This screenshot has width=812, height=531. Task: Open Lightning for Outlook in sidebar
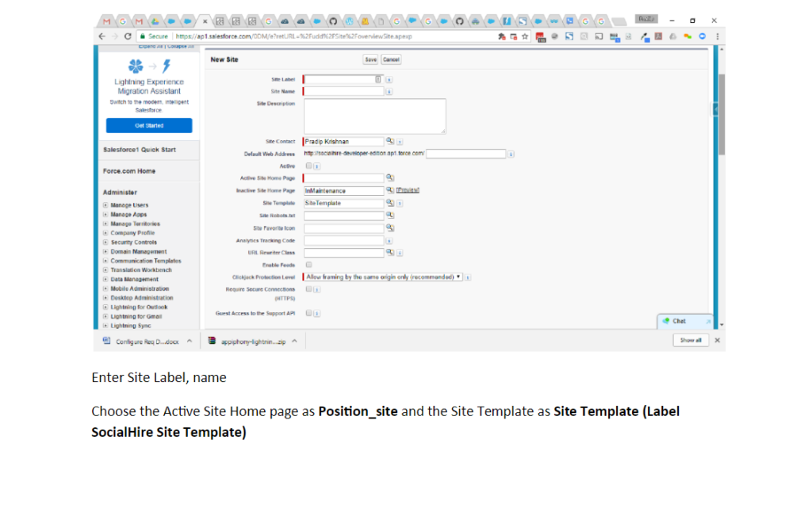[x=139, y=307]
